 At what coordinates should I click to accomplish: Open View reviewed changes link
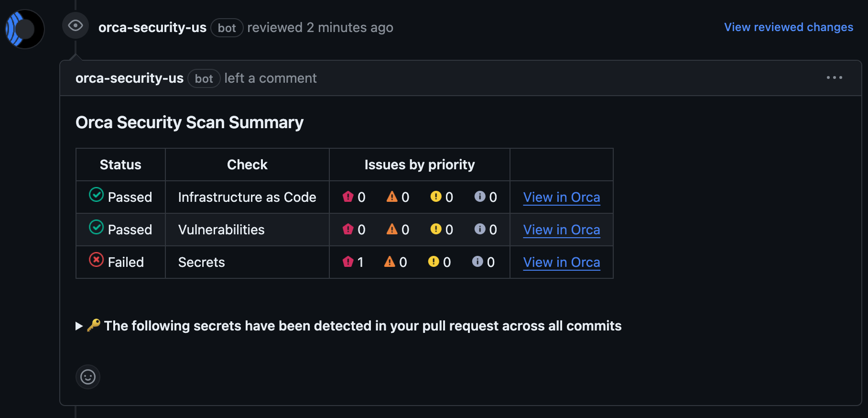(789, 27)
